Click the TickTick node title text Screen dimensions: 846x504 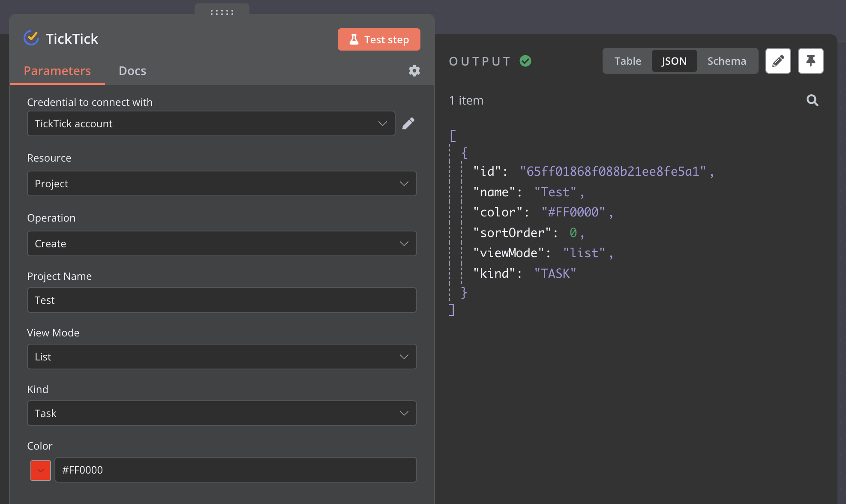tap(72, 39)
